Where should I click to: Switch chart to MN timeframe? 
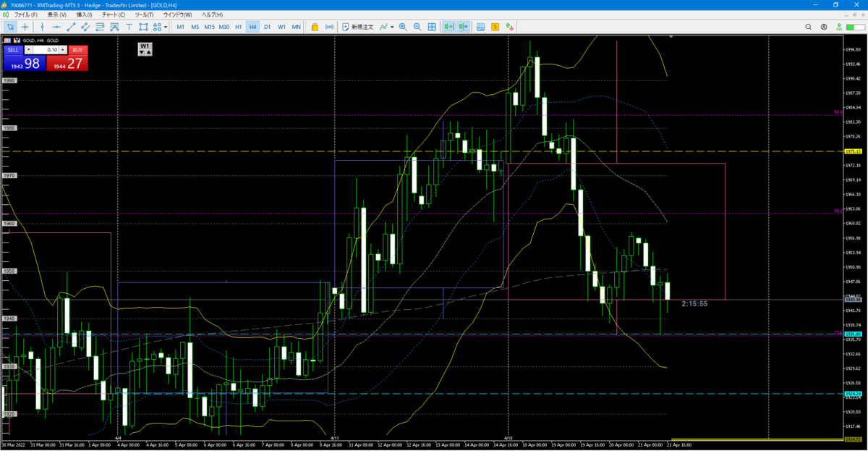coord(296,27)
